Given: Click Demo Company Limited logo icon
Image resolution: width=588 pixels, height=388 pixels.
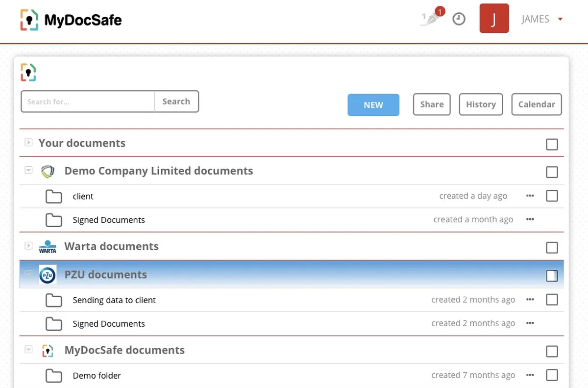Looking at the screenshot, I should pos(48,171).
